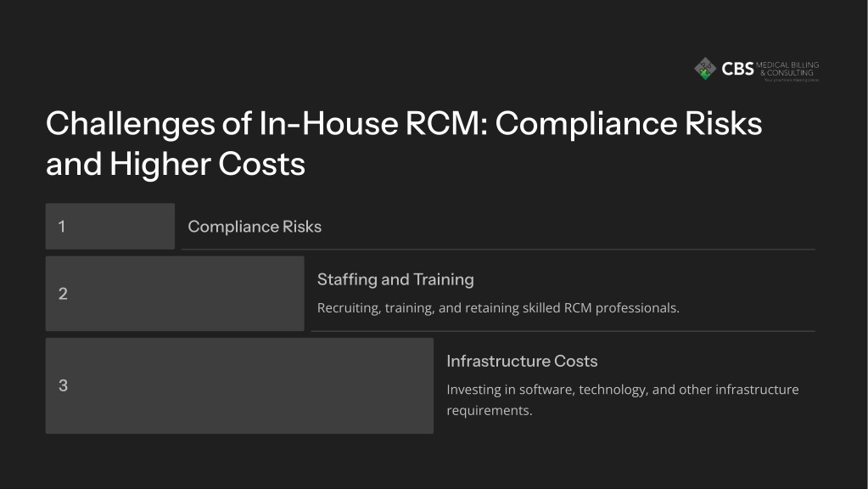Click the 'Your practice's missing piece' tagline
The width and height of the screenshot is (868, 489).
click(791, 81)
